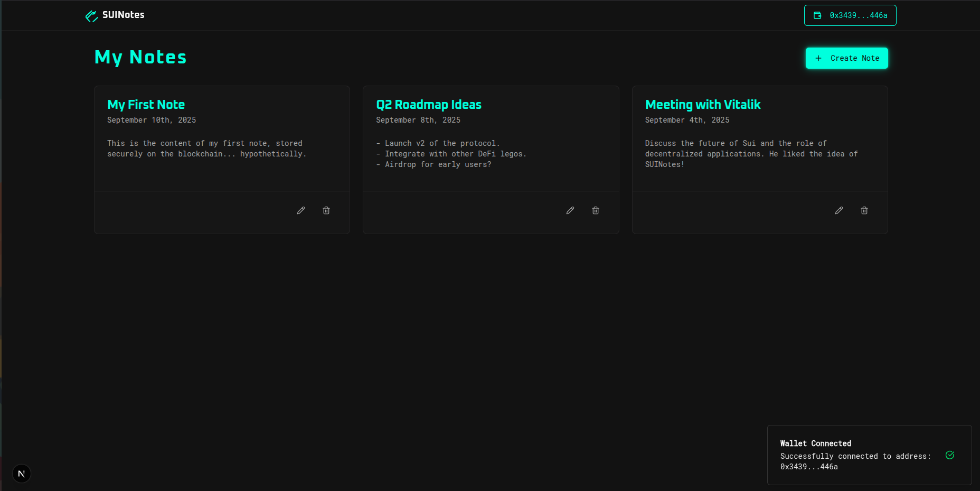Viewport: 980px width, 491px height.
Task: Delete the Meeting with Vitalik note
Action: 864,210
